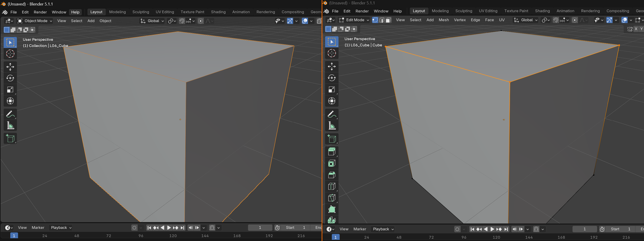The image size is (644, 241).
Task: Open the Vertex menu
Action: (x=460, y=20)
